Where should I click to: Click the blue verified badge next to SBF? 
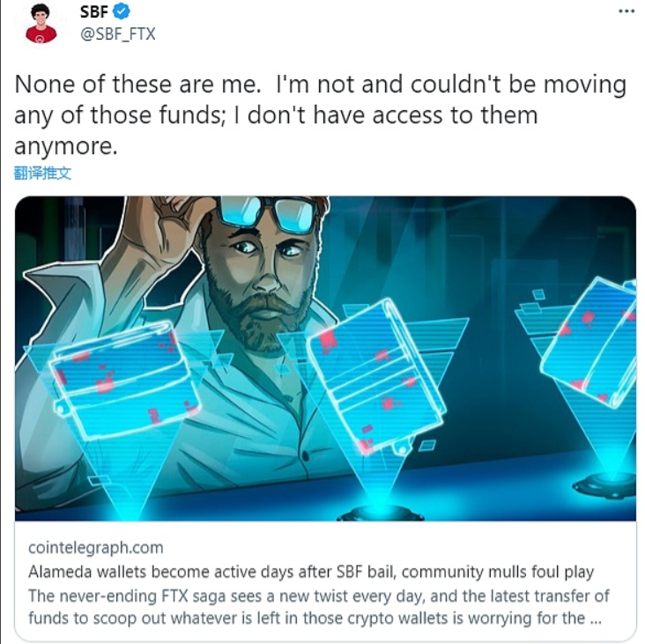(122, 11)
